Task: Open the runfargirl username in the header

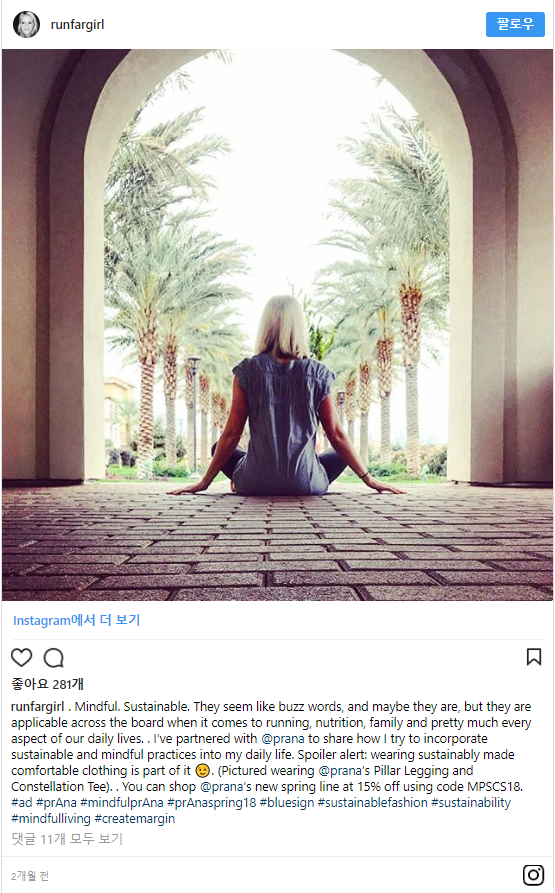Action: (x=77, y=24)
